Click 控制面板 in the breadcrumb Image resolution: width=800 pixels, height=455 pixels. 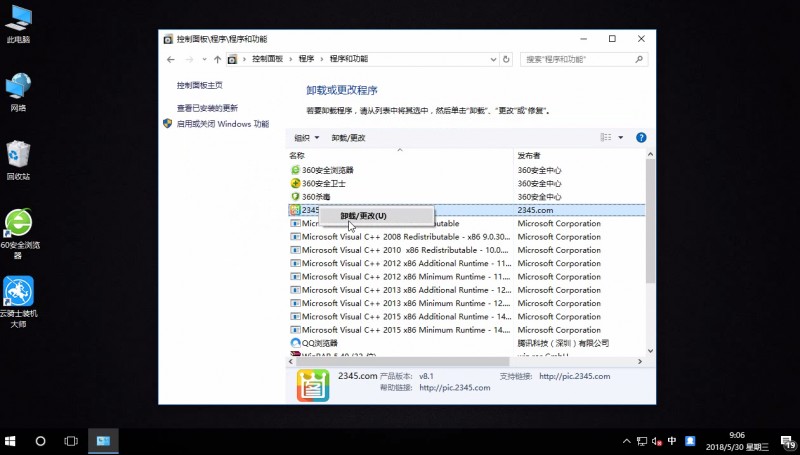pyautogui.click(x=267, y=59)
